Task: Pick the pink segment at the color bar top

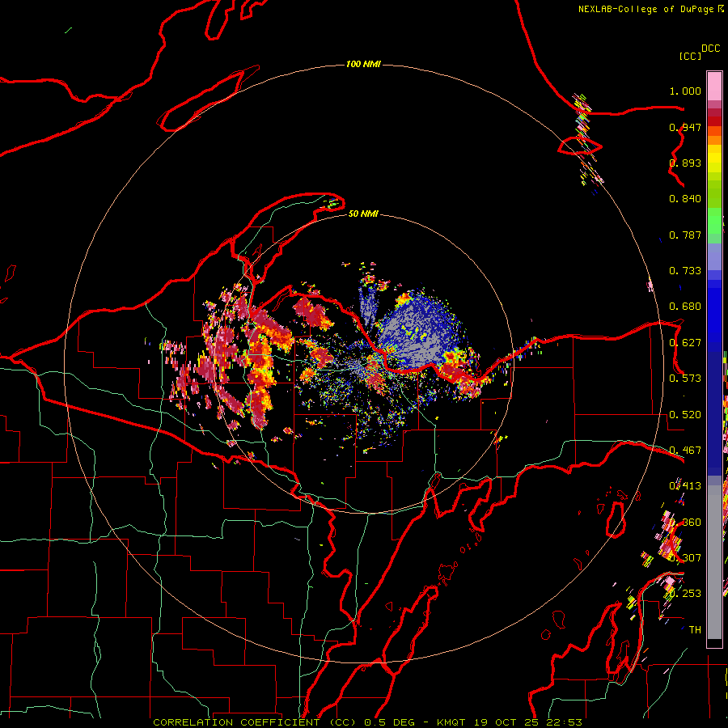Action: click(x=714, y=86)
